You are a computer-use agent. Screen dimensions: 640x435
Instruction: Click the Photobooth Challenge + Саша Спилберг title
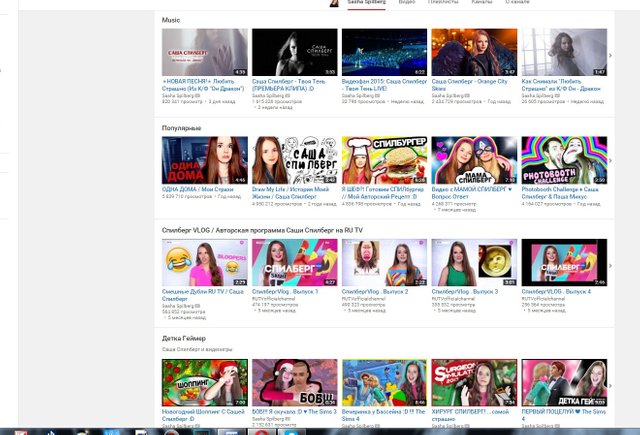(560, 193)
